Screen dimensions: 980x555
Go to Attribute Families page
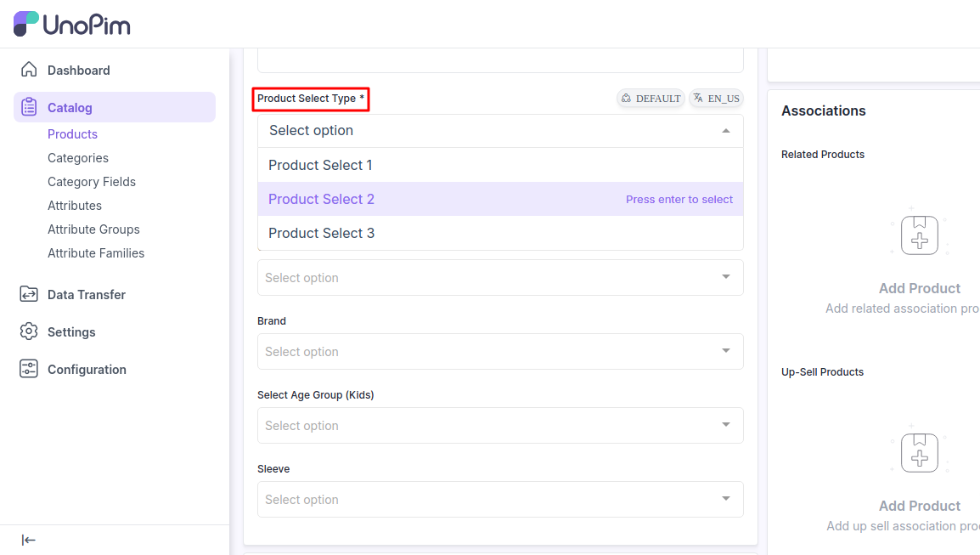[x=96, y=253]
